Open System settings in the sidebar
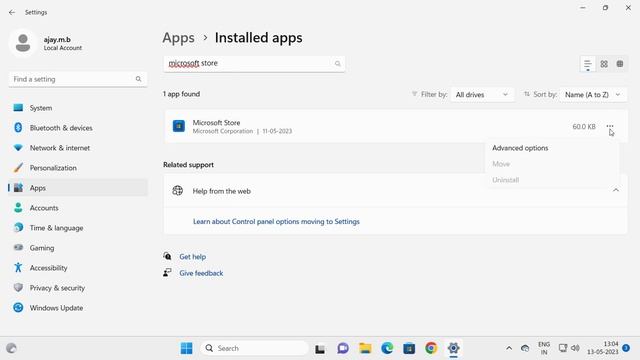The width and height of the screenshot is (640, 360). pyautogui.click(x=78, y=108)
